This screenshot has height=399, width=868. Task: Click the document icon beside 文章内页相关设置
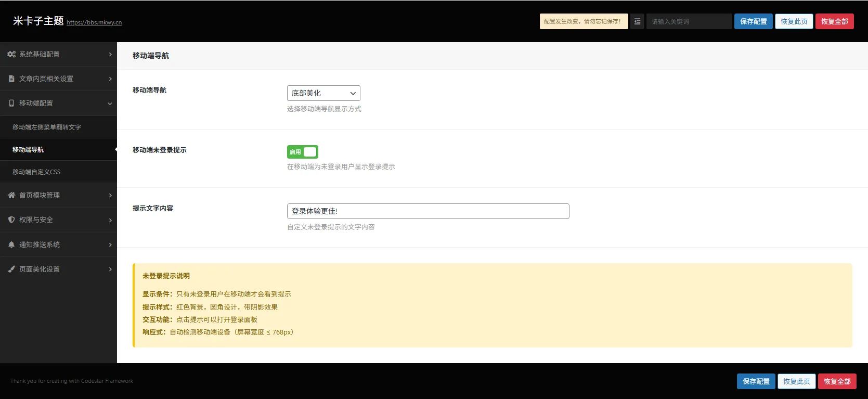pyautogui.click(x=11, y=79)
